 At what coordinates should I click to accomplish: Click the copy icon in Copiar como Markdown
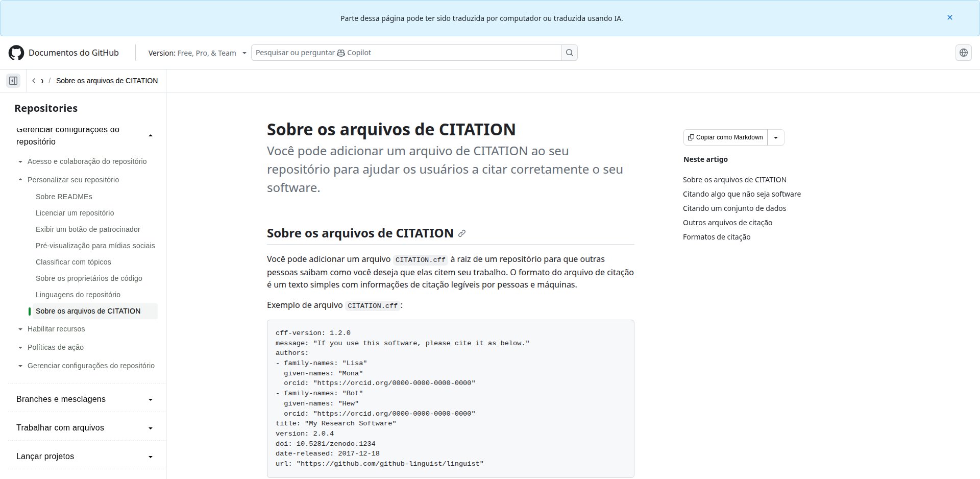point(691,137)
